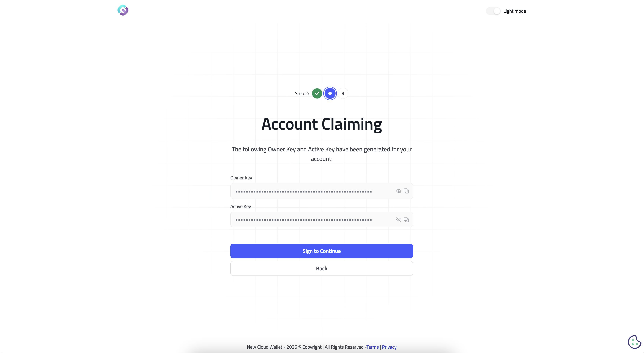Screen dimensions: 644x353
Task: Click the Back button
Action: click(322, 268)
